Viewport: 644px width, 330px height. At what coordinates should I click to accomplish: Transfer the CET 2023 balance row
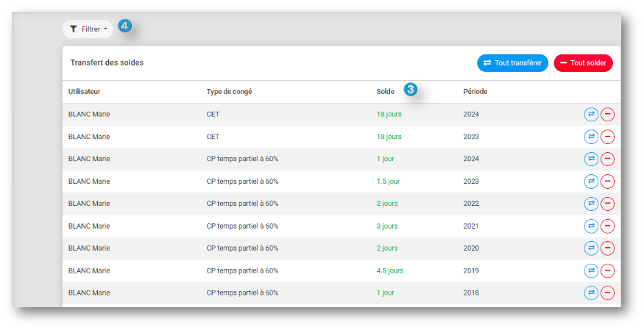point(591,137)
